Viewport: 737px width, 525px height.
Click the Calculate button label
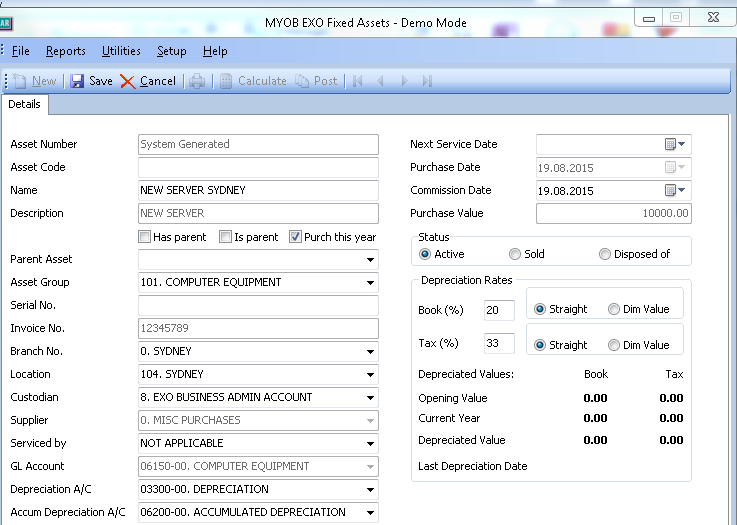tap(262, 81)
